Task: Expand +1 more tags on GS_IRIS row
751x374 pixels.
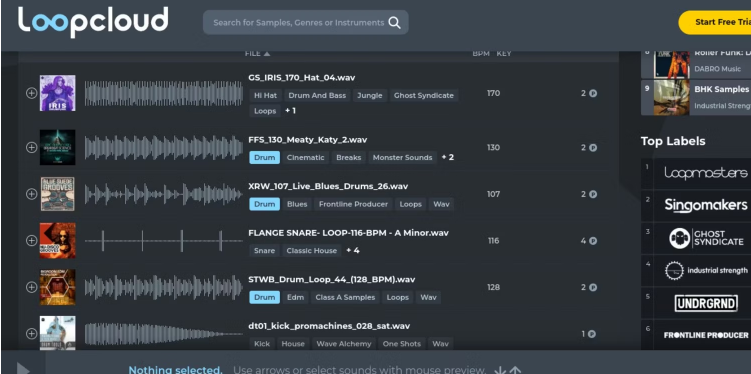Action: [290, 111]
